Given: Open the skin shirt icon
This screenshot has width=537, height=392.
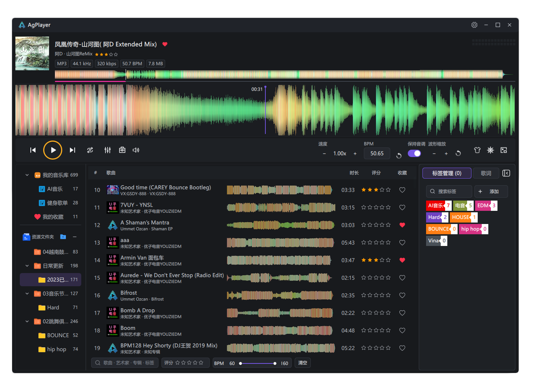Looking at the screenshot, I should 477,150.
